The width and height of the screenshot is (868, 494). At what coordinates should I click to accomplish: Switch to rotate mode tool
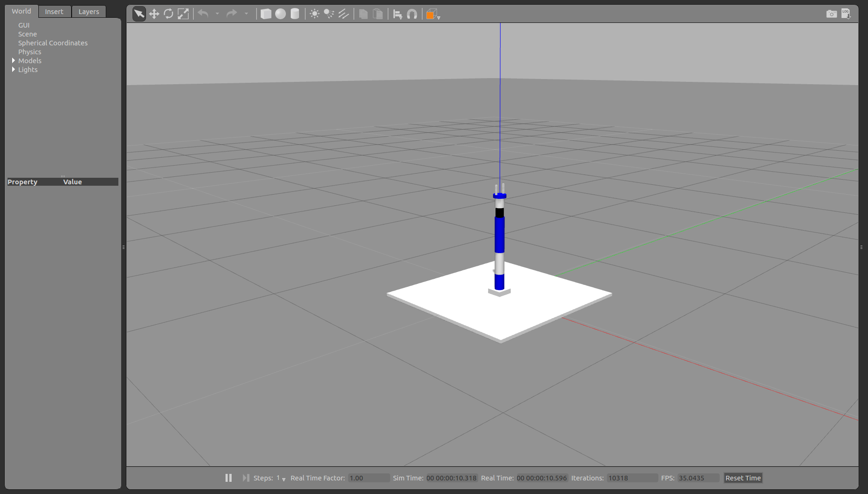point(168,14)
